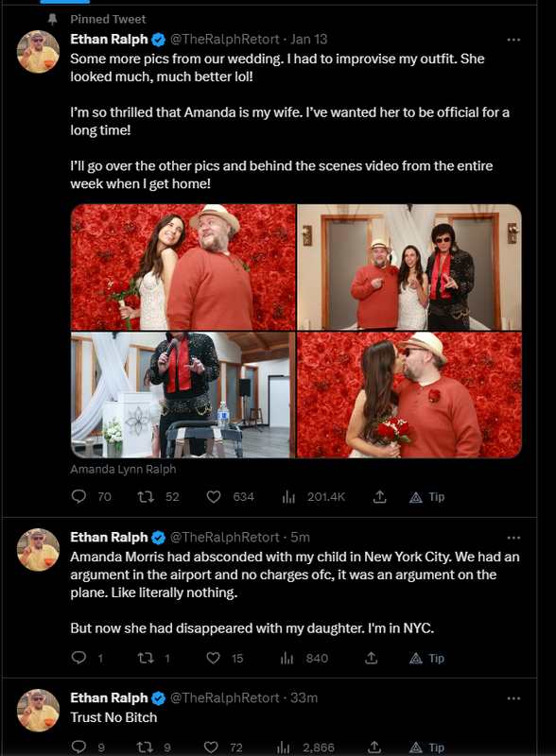Like the tweet about New York City
The width and height of the screenshot is (556, 756).
214,658
